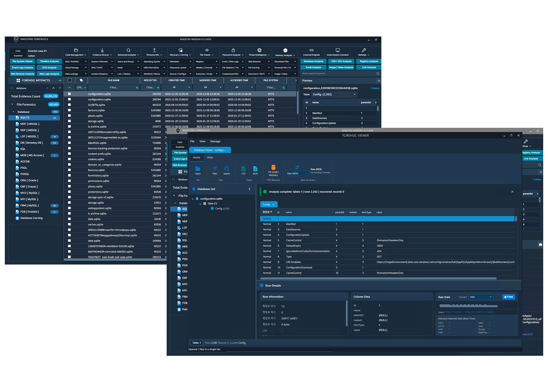Click the Raw Data hex horizontal scrollbar
This screenshot has width=548, height=392.
coord(469,306)
